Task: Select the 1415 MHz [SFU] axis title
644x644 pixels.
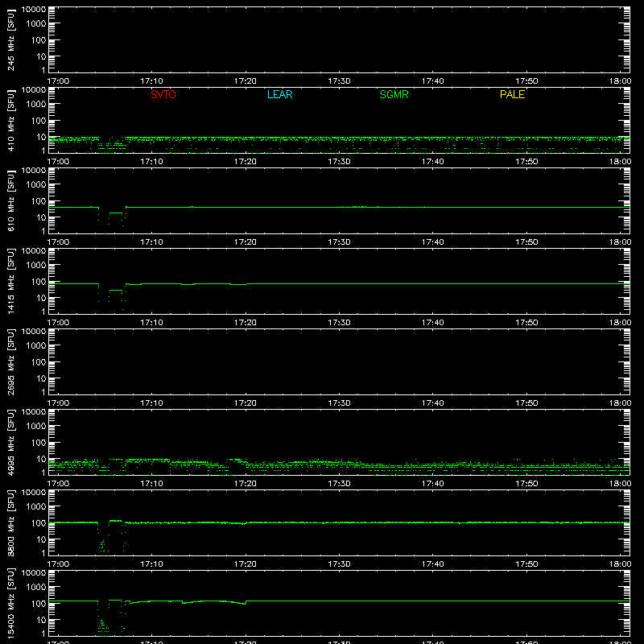Action: (x=11, y=281)
